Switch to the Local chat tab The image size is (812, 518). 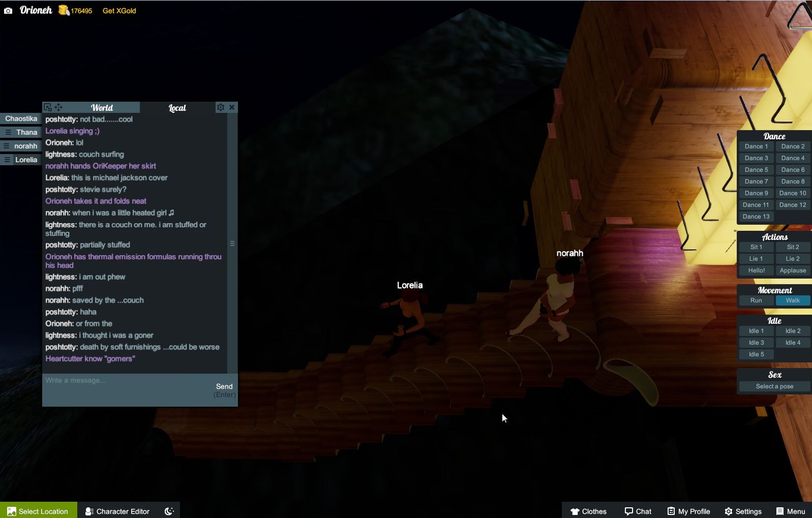click(x=177, y=107)
